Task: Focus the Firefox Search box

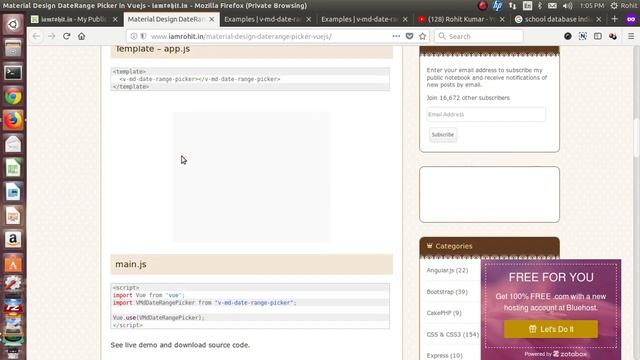Action: [478, 36]
